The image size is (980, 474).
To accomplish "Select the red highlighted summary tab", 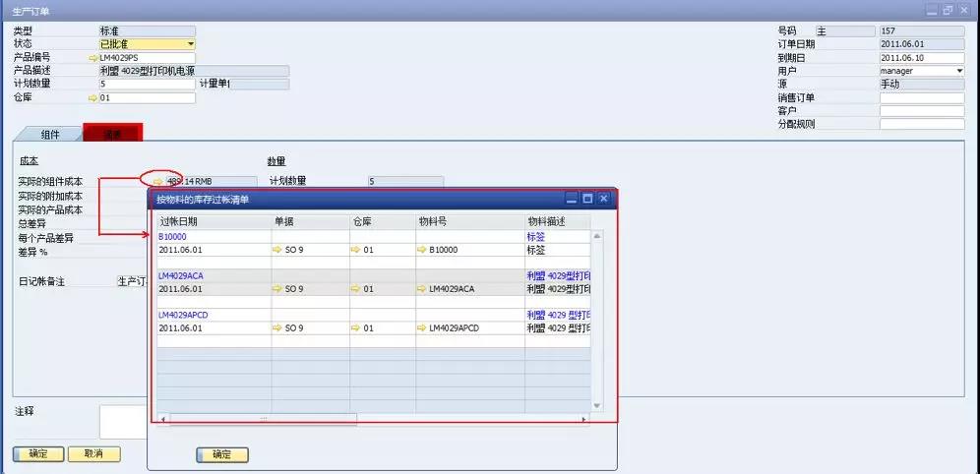I will click(112, 133).
